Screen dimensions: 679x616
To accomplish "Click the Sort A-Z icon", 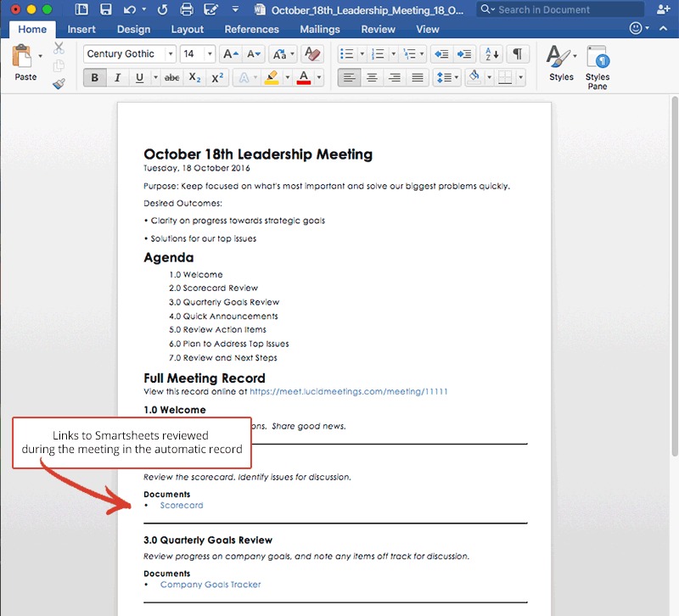I will pos(491,53).
